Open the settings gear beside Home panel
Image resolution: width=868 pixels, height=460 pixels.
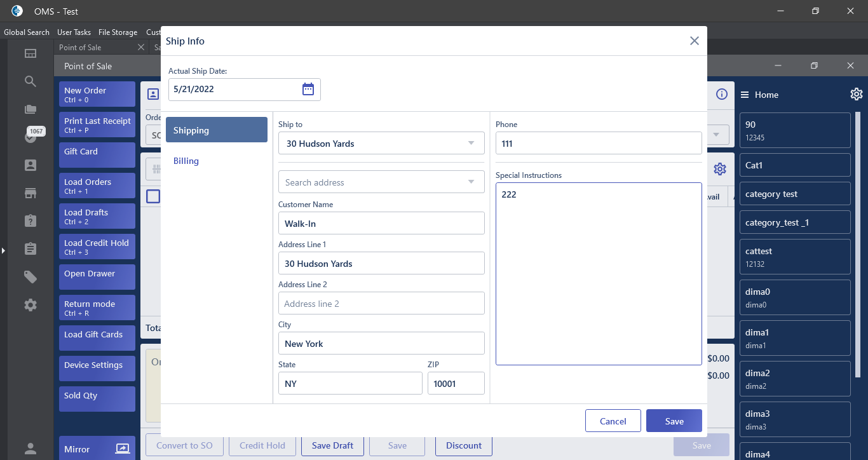[857, 94]
